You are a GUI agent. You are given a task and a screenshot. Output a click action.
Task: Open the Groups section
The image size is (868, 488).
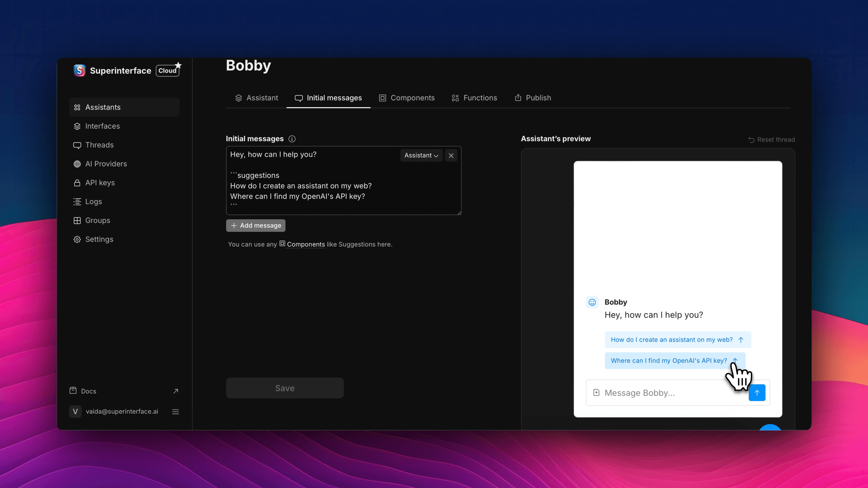pyautogui.click(x=97, y=220)
